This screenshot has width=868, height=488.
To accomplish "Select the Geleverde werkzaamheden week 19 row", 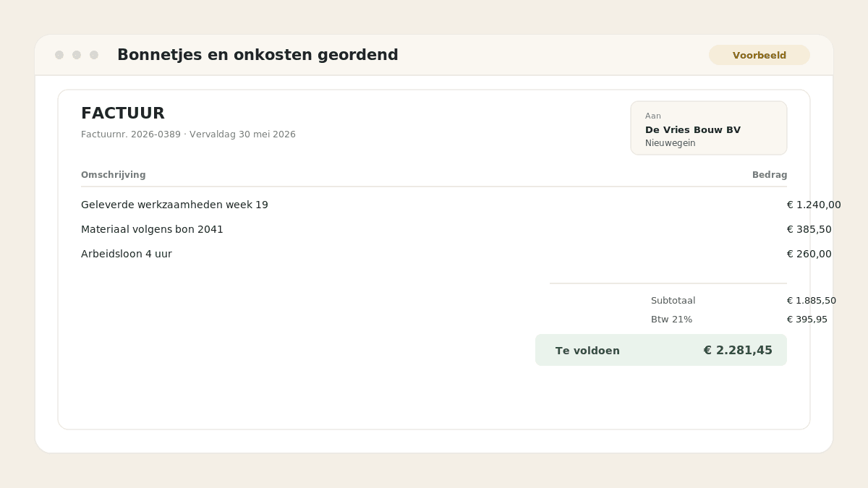I will pyautogui.click(x=434, y=205).
